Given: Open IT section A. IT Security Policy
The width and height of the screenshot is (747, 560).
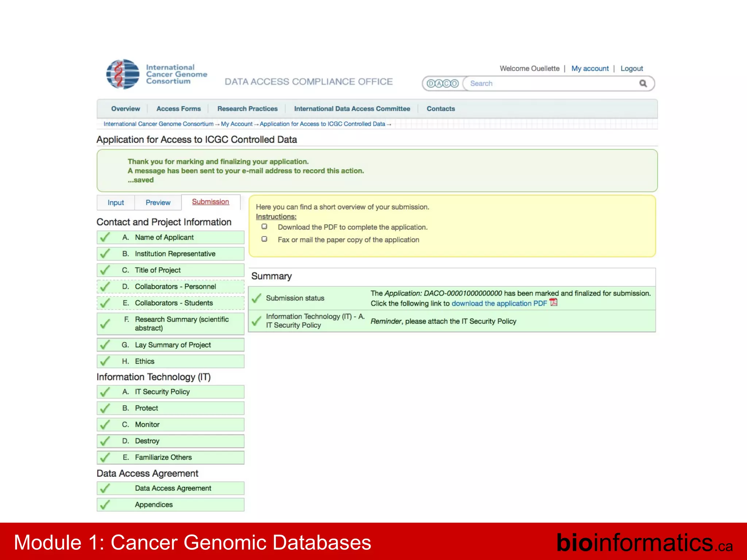Looking at the screenshot, I should point(170,392).
